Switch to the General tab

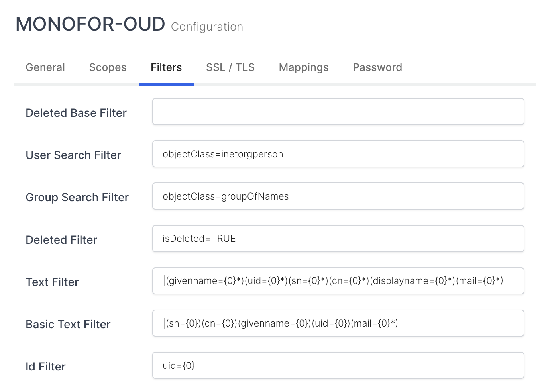45,67
